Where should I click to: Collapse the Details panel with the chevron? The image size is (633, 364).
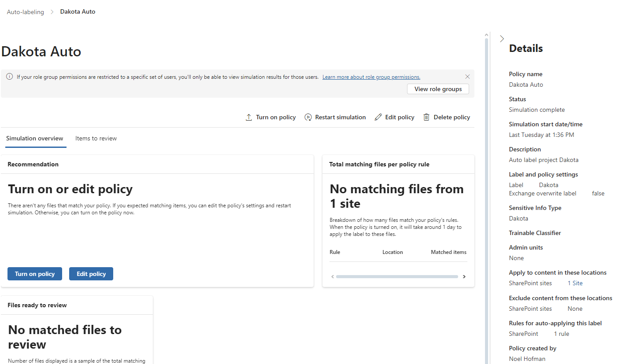pos(502,39)
